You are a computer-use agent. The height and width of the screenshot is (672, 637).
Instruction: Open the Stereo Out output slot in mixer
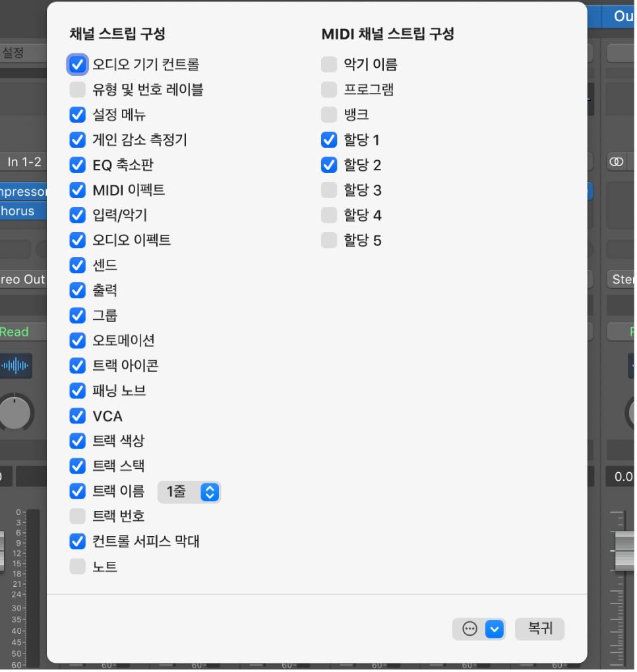click(x=24, y=280)
